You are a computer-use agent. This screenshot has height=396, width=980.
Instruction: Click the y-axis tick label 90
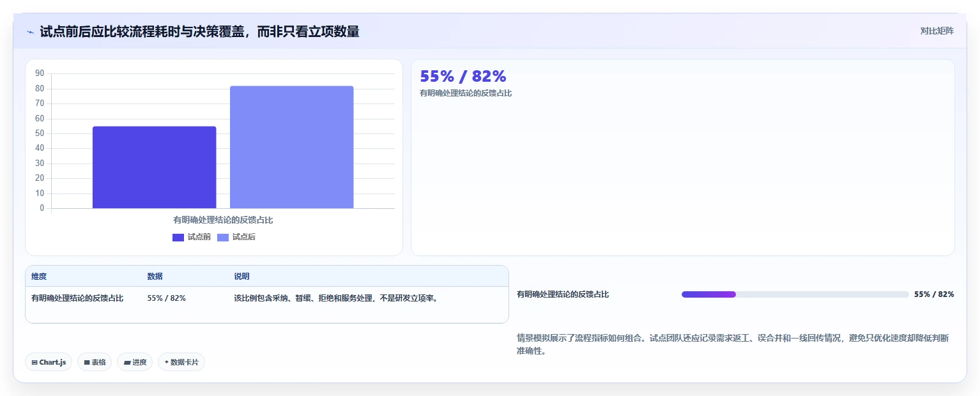point(40,73)
